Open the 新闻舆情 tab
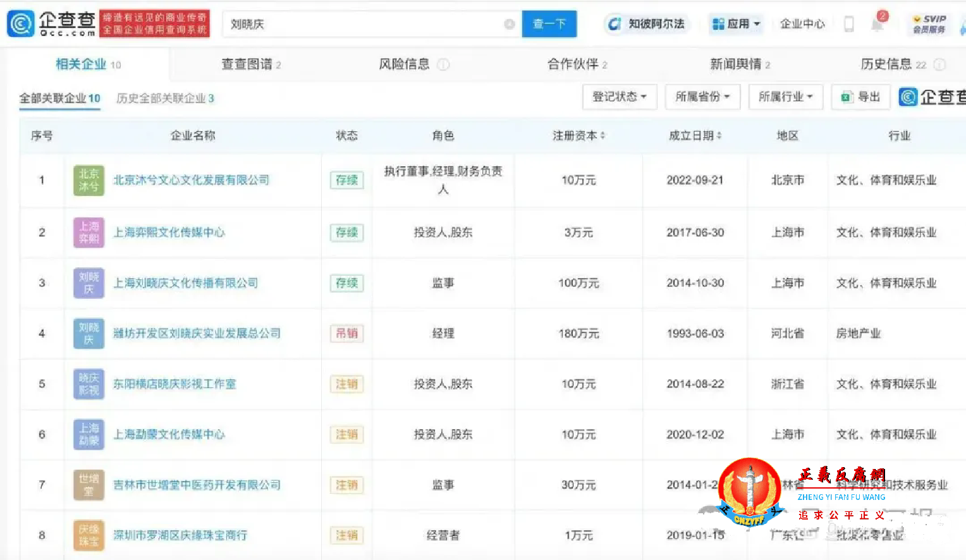 tap(735, 64)
